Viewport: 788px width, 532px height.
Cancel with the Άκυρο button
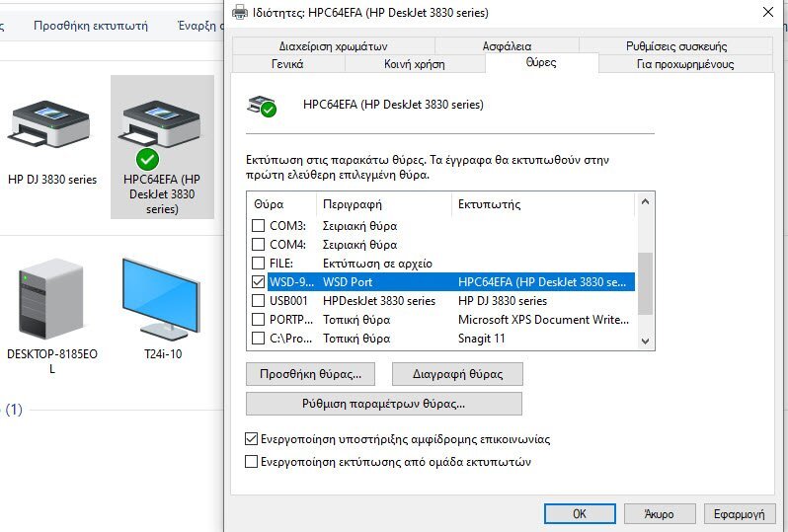click(660, 513)
